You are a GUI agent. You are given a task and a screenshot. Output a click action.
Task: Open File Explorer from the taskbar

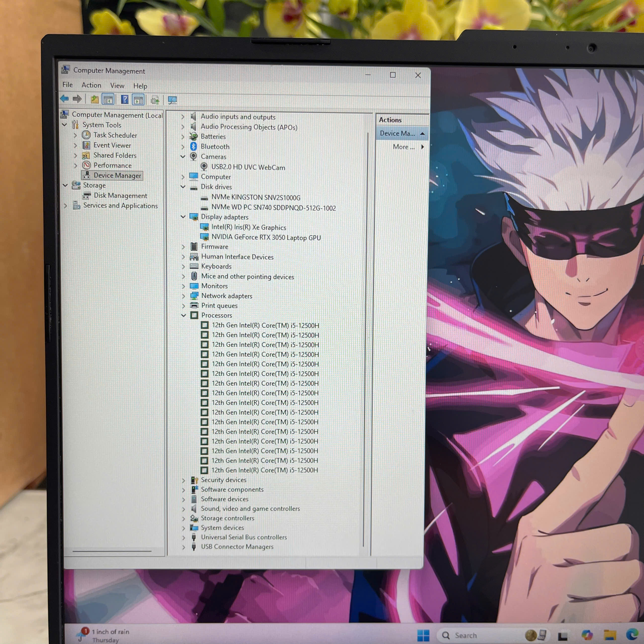click(610, 635)
